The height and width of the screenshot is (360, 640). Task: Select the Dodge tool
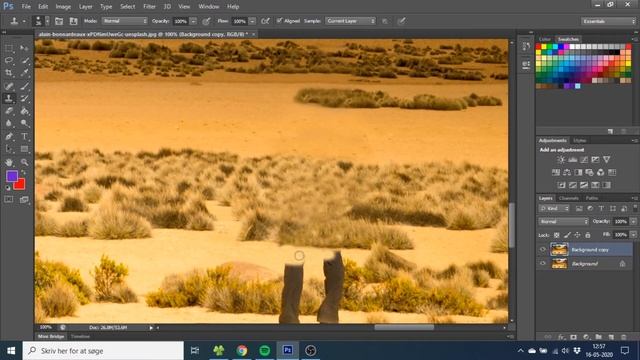point(24,123)
